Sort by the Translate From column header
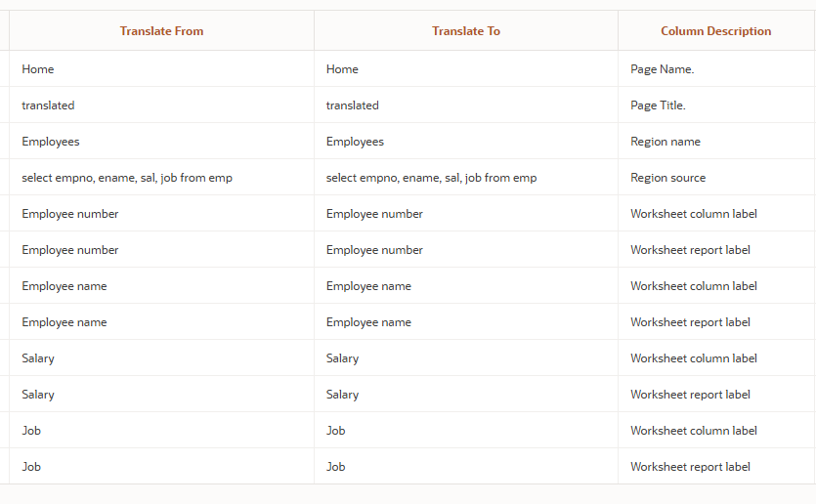Image resolution: width=816 pixels, height=504 pixels. coord(161,31)
